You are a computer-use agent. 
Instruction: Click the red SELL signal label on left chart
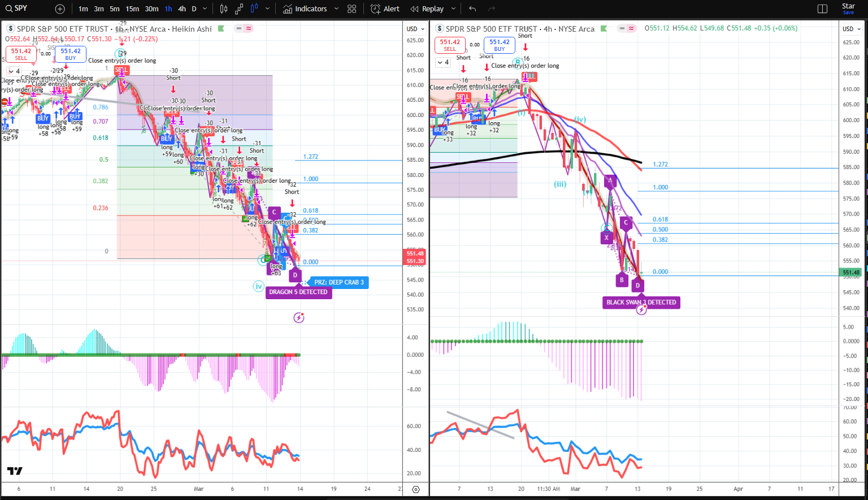coord(121,70)
